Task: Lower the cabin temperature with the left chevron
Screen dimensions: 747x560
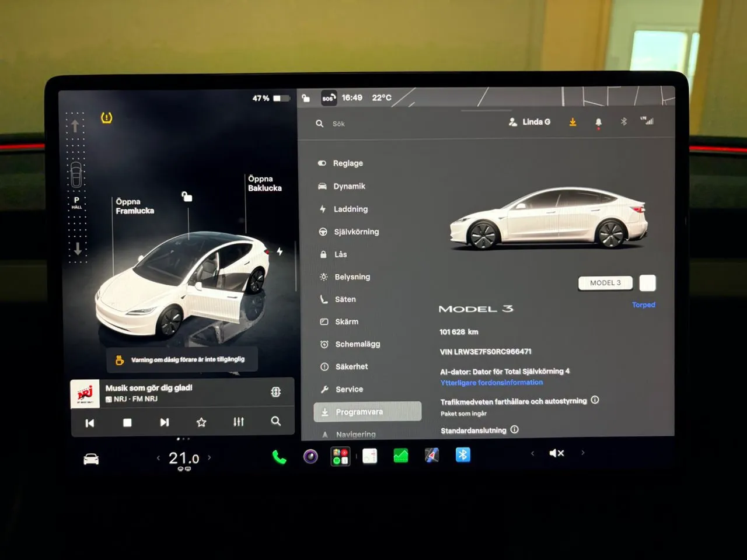Action: [x=158, y=459]
